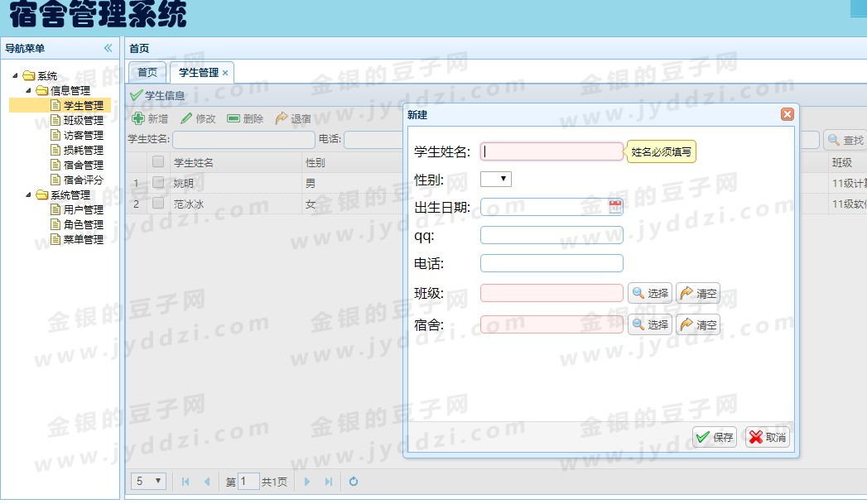Viewport: 867px width, 504px height.
Task: Open the page size dropdown
Action: tap(148, 482)
